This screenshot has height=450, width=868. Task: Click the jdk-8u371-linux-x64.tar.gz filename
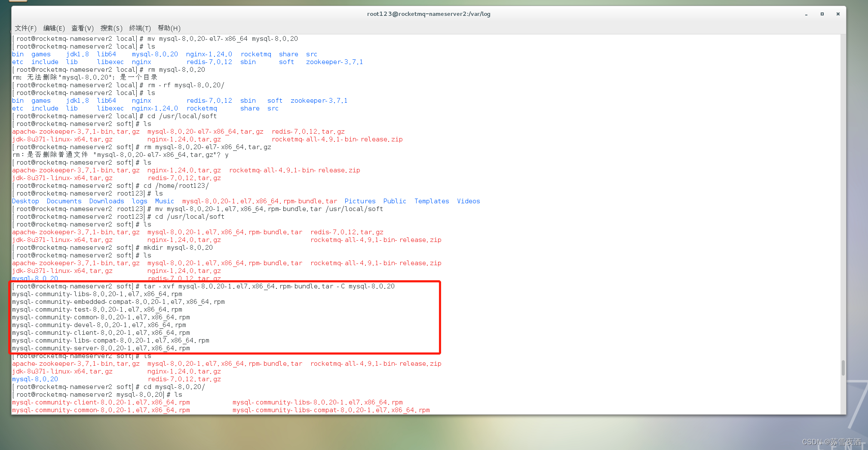coord(62,139)
